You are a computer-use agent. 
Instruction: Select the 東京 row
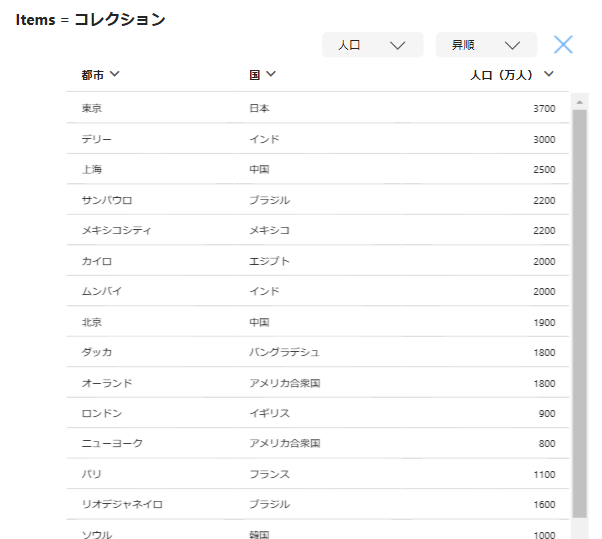(x=92, y=108)
